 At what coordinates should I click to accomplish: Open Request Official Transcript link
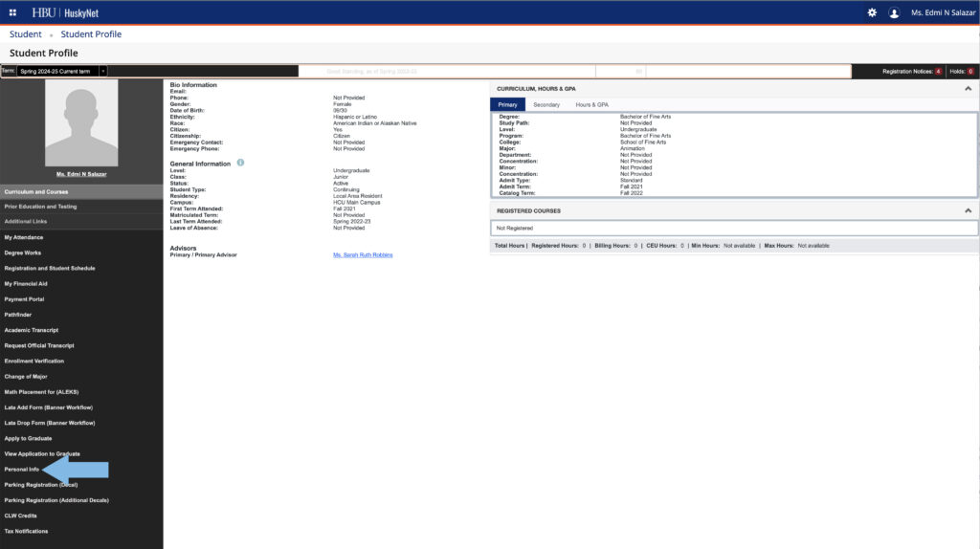[39, 345]
